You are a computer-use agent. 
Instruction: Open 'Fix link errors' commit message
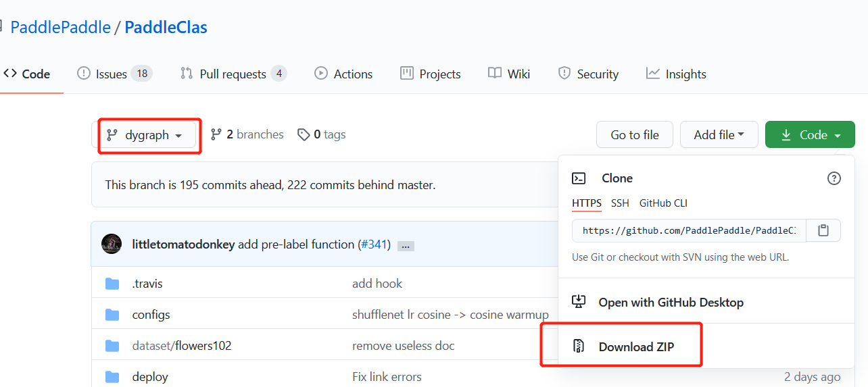point(387,377)
